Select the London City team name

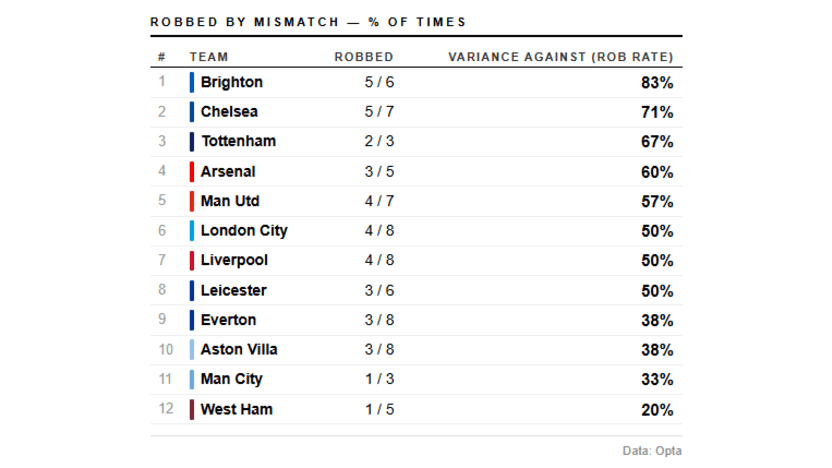244,231
